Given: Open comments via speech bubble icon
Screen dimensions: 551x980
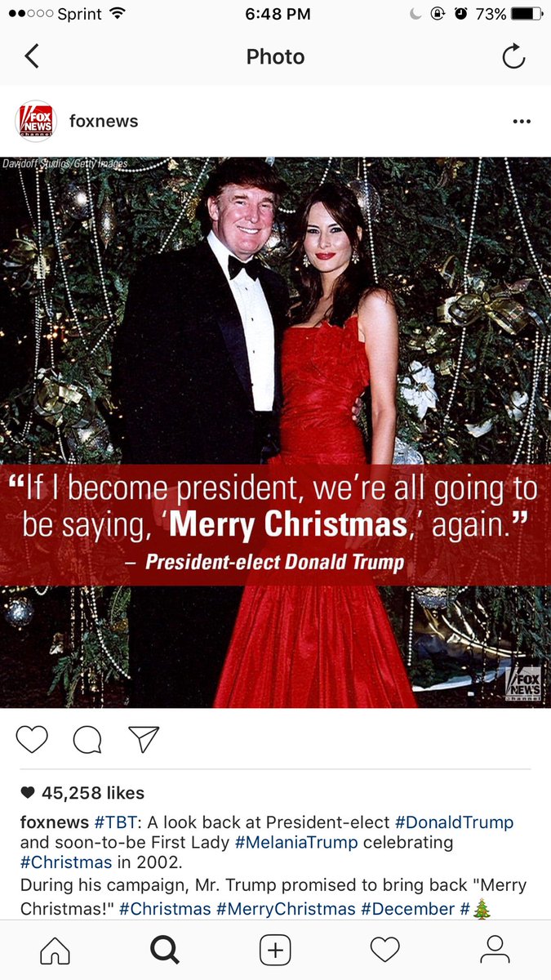Looking at the screenshot, I should (x=87, y=739).
